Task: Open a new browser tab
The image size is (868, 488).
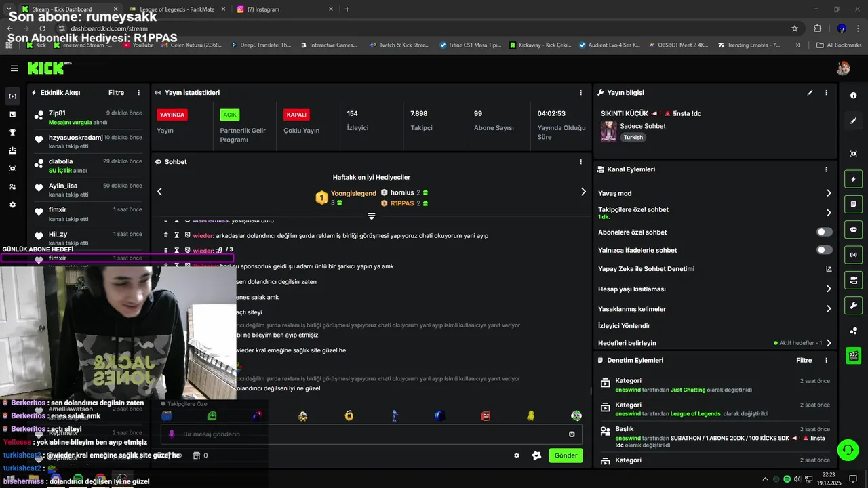Action: [347, 9]
